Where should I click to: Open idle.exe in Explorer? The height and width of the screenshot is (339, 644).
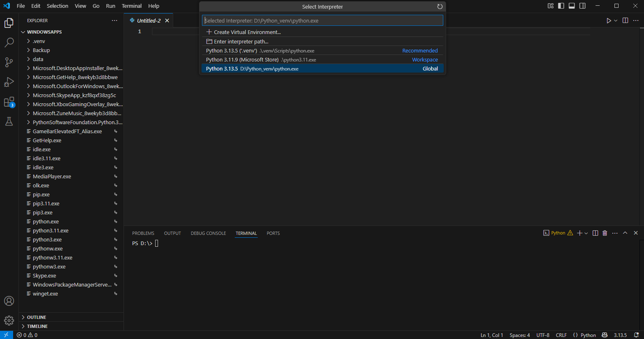tap(71, 149)
